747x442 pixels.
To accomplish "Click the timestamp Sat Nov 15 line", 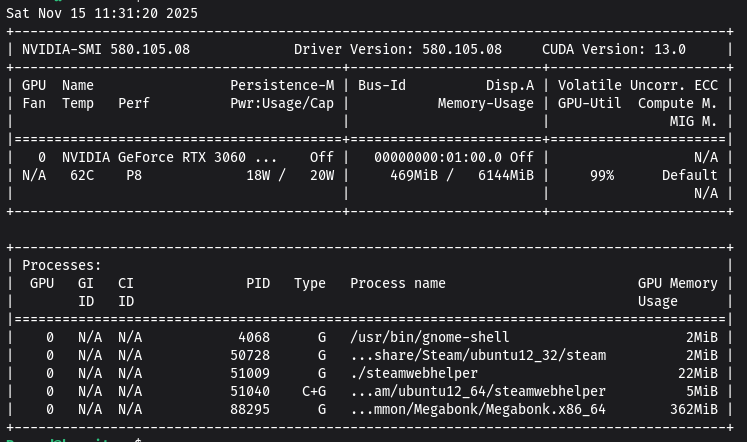I will tap(102, 13).
